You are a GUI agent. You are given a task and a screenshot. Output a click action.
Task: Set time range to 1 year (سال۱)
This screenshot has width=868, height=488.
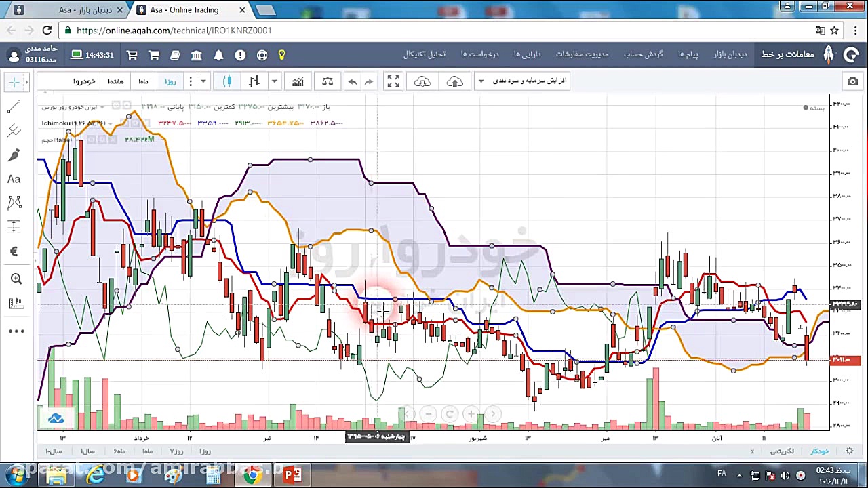coord(87,451)
